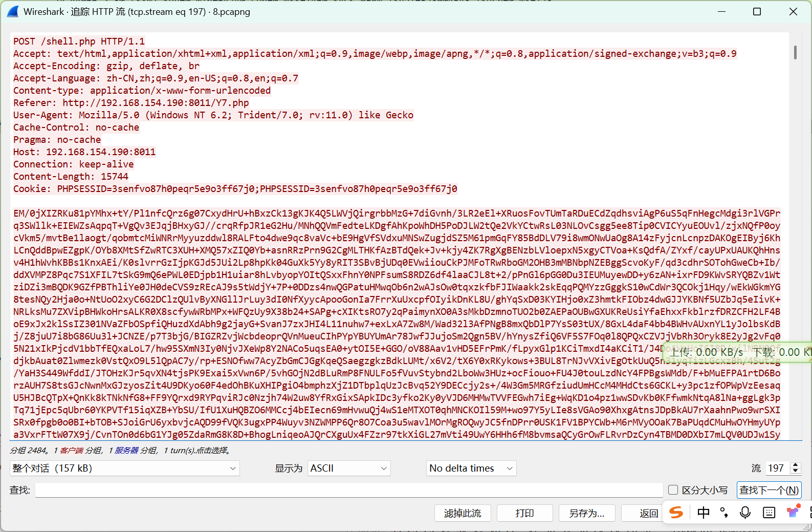Open voice input microphone icon

point(745,513)
